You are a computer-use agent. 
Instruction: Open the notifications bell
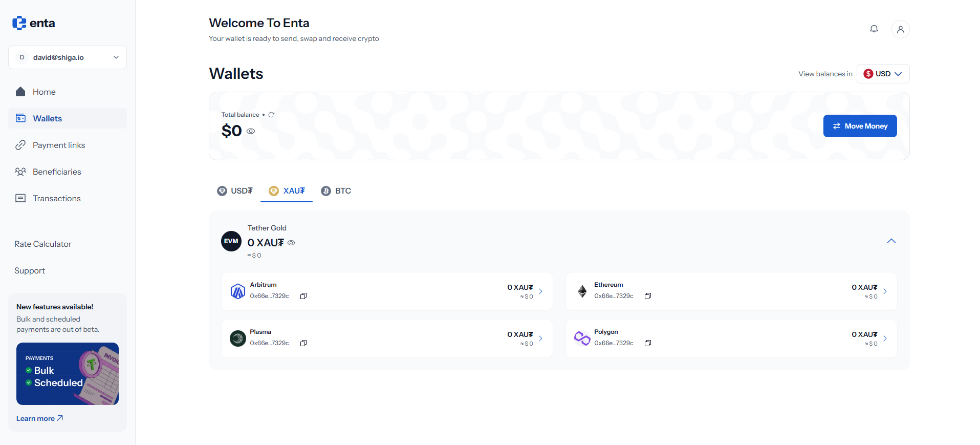(874, 29)
